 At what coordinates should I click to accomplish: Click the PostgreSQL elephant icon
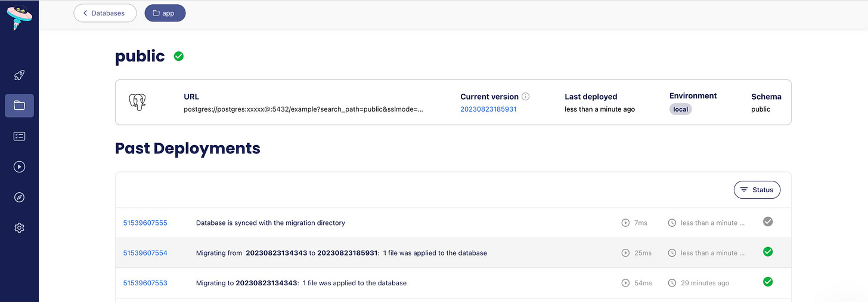tap(138, 102)
